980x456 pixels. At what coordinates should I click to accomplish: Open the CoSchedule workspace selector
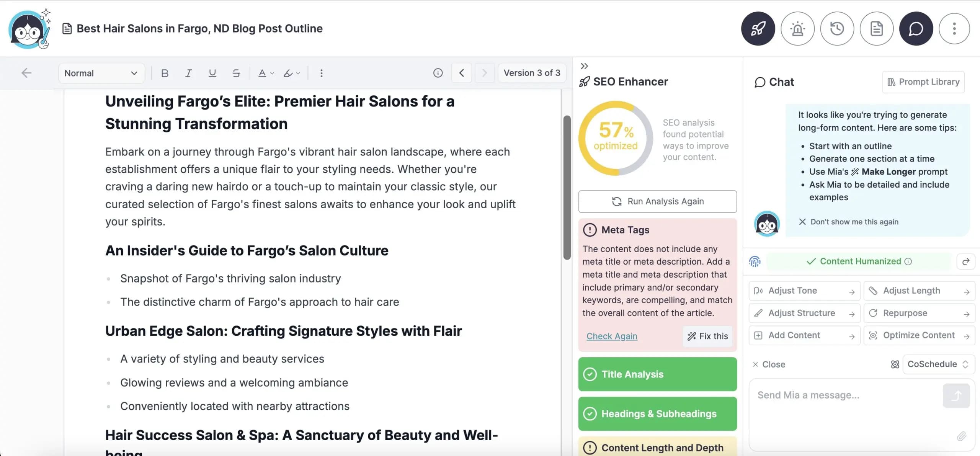click(x=938, y=364)
